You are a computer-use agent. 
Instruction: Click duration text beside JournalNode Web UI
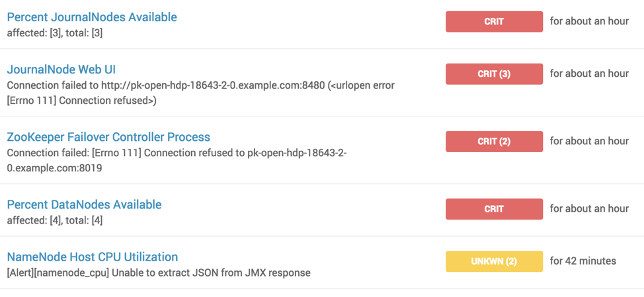tap(589, 73)
